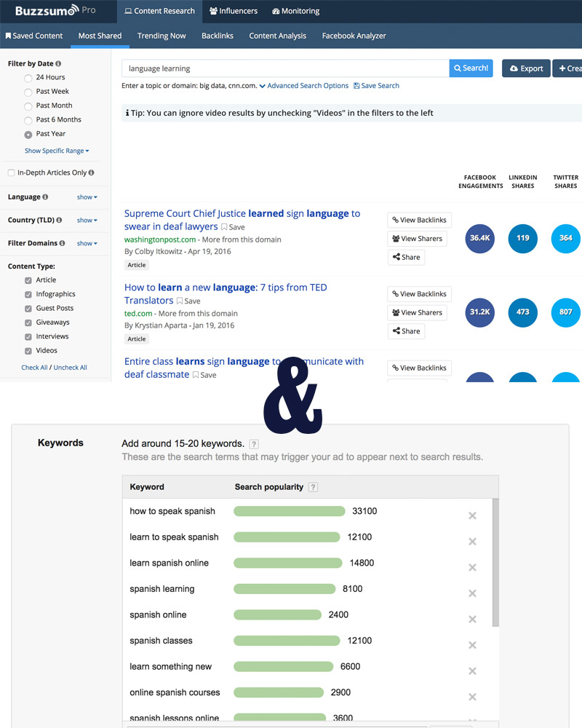Click the 364 Twitter shares circle
This screenshot has height=728, width=582.
[566, 238]
